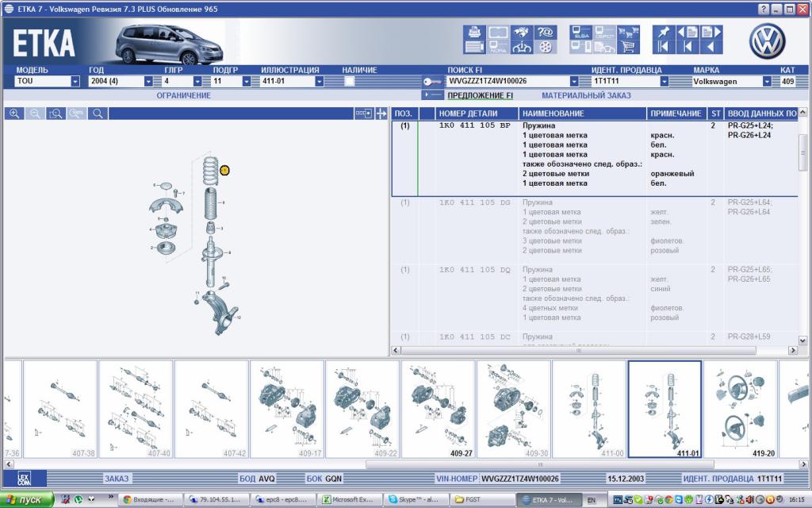
Task: Open the ГЛГР dropdown showing 4
Action: point(197,82)
